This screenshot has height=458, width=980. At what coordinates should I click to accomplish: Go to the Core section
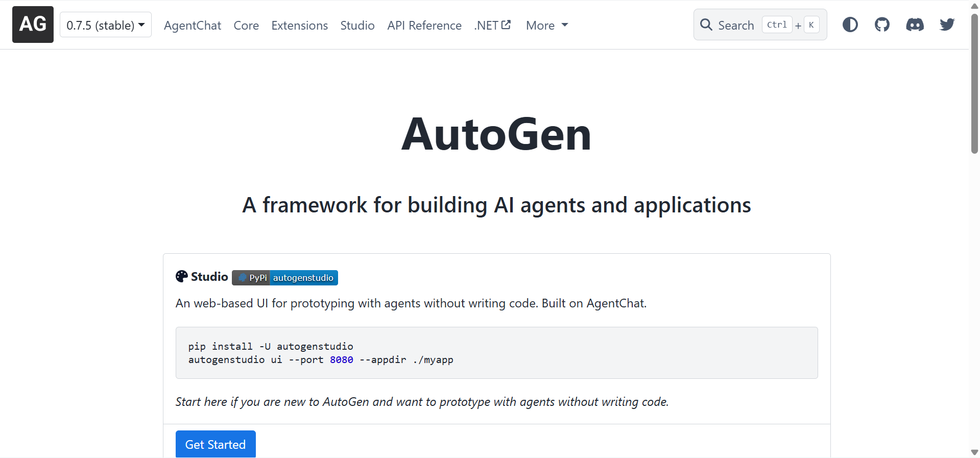tap(246, 25)
